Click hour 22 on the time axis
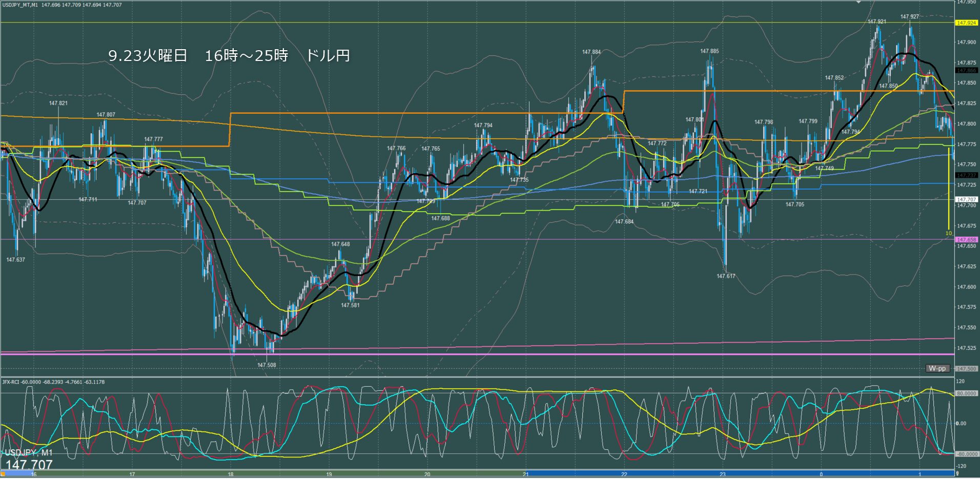Screen dimensions: 980x479 coord(624,474)
